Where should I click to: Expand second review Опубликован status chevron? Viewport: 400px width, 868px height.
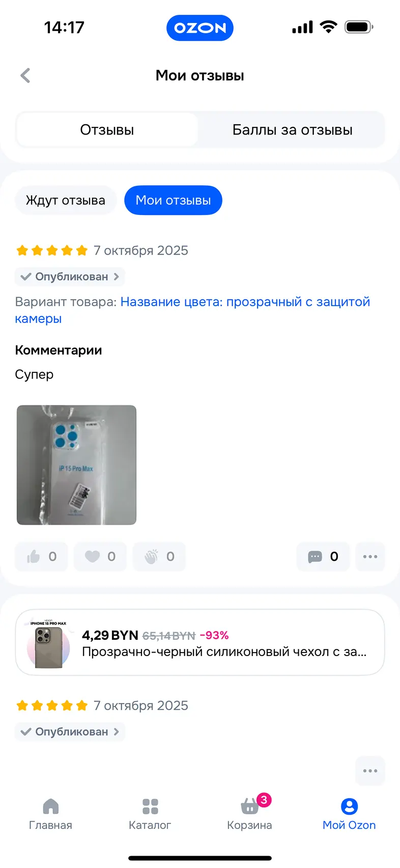pos(70,731)
